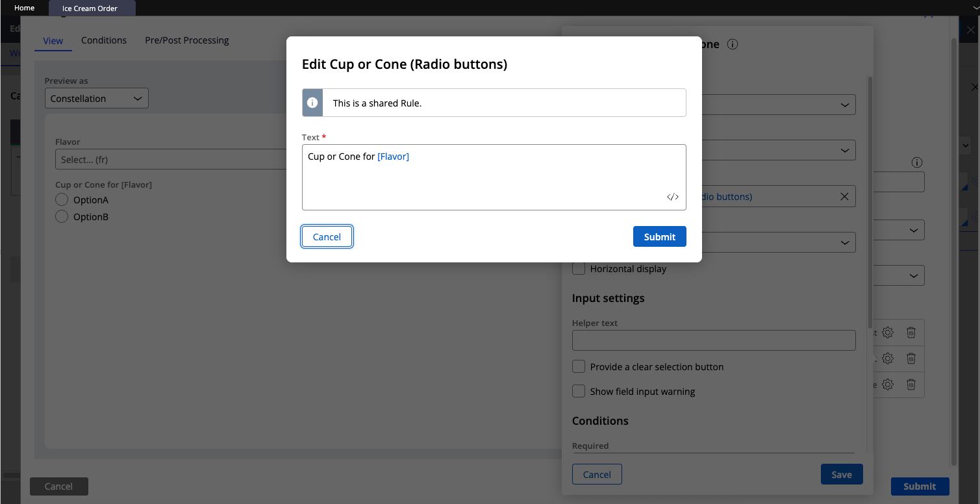The width and height of the screenshot is (980, 504).
Task: Go to the Home tab in top bar
Action: tap(25, 8)
